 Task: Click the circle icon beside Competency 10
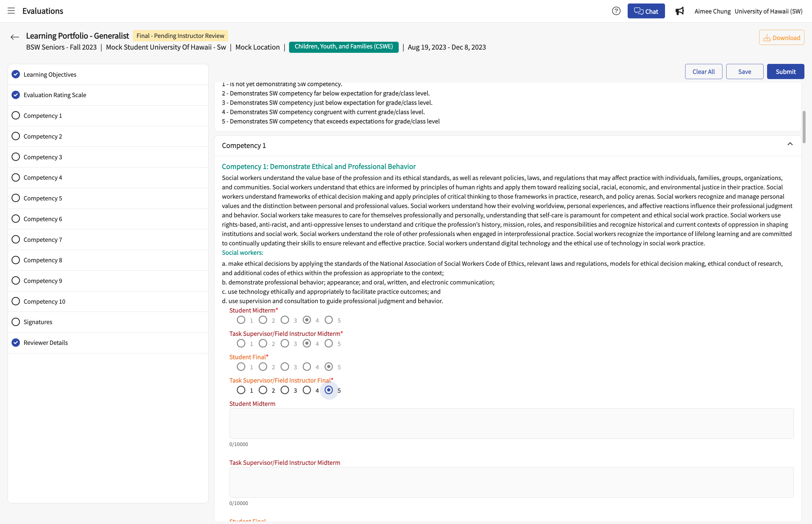(16, 301)
